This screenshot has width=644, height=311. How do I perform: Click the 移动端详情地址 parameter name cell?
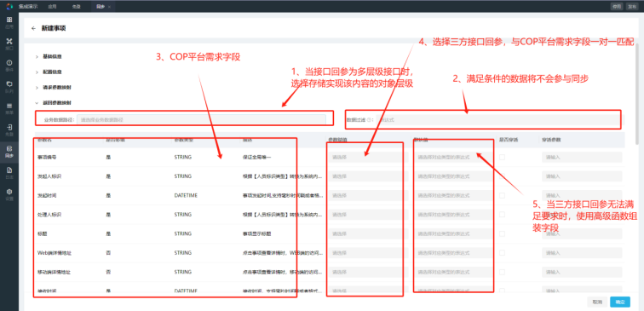tap(54, 272)
